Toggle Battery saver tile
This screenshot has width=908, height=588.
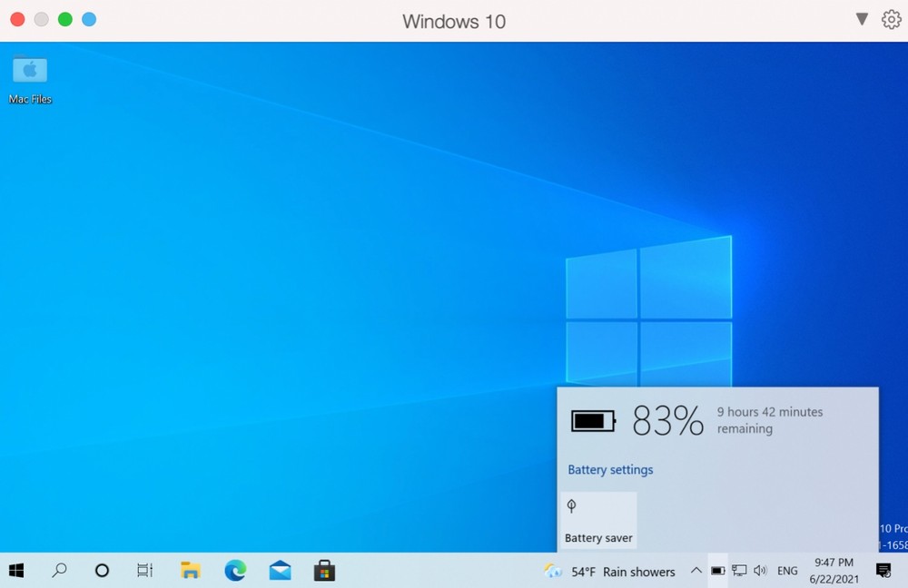598,520
